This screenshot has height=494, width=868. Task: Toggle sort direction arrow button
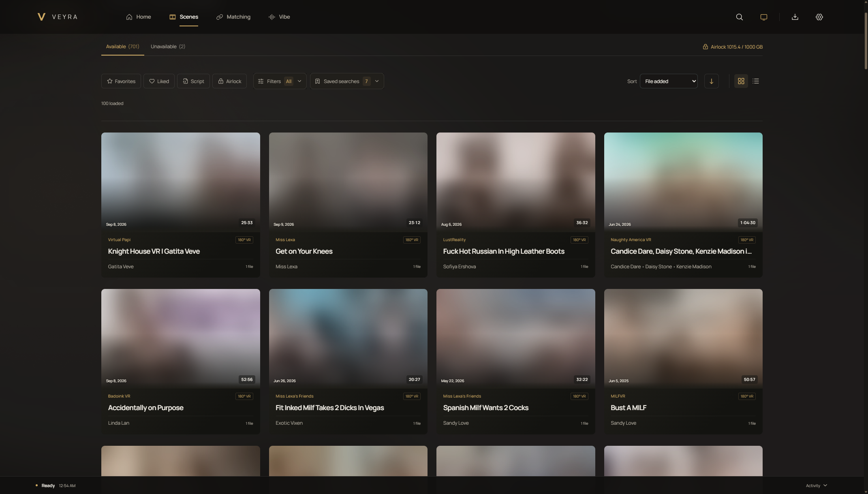(x=712, y=81)
